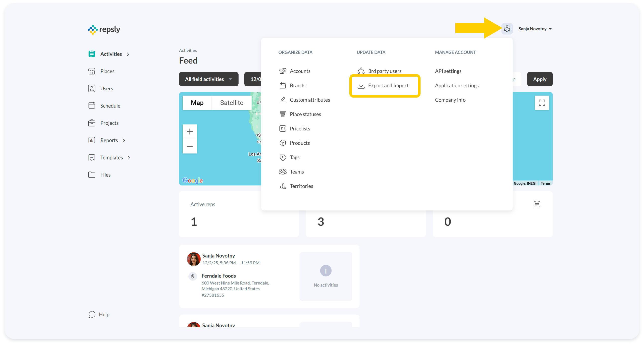Open Files folder icon in sidebar
Image resolution: width=644 pixels, height=345 pixels.
tap(92, 175)
